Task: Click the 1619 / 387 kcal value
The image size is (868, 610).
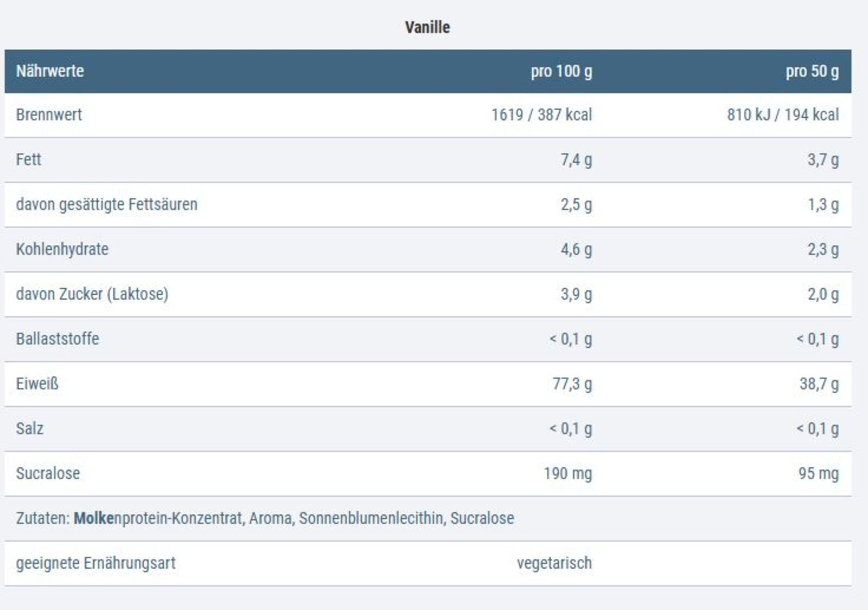Action: point(541,115)
